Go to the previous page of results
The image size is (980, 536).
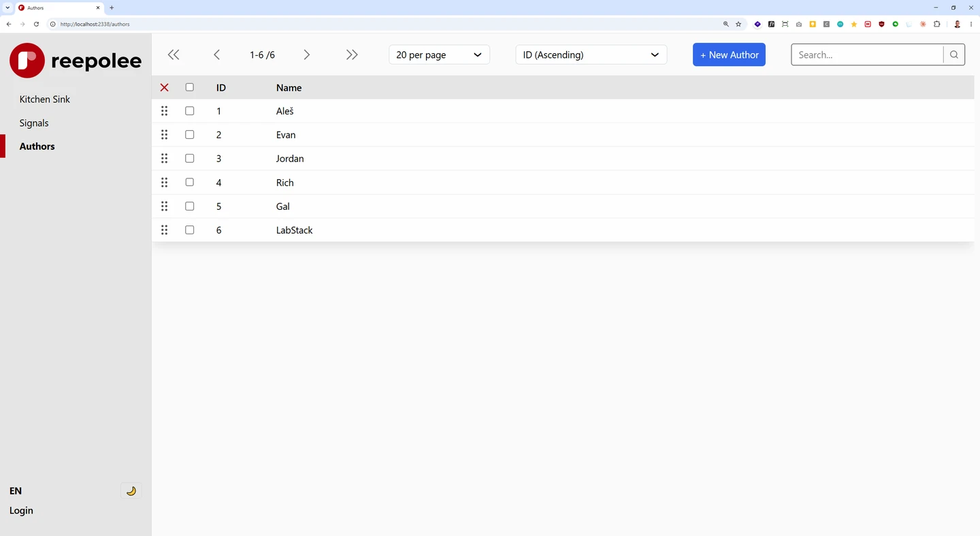click(x=216, y=54)
